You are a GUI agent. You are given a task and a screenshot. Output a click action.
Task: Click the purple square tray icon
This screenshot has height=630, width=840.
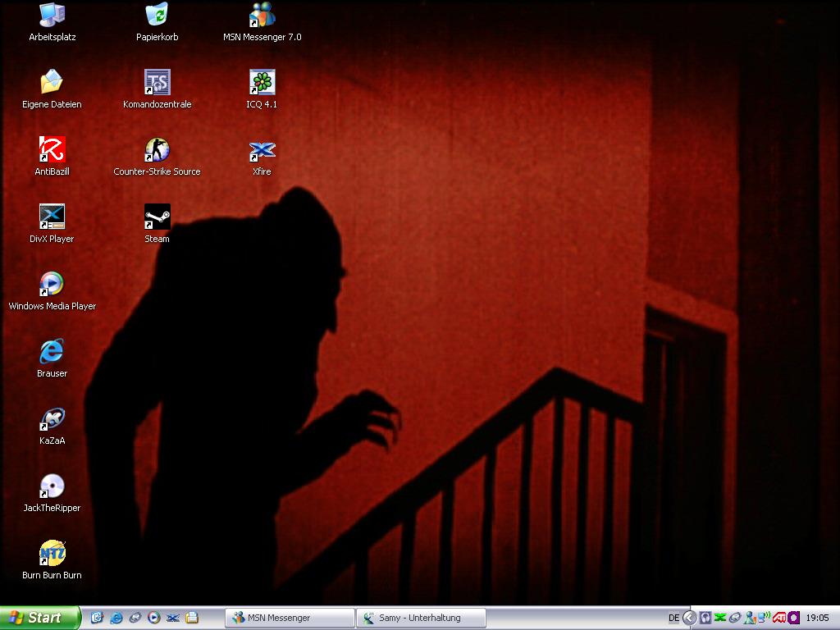click(793, 618)
